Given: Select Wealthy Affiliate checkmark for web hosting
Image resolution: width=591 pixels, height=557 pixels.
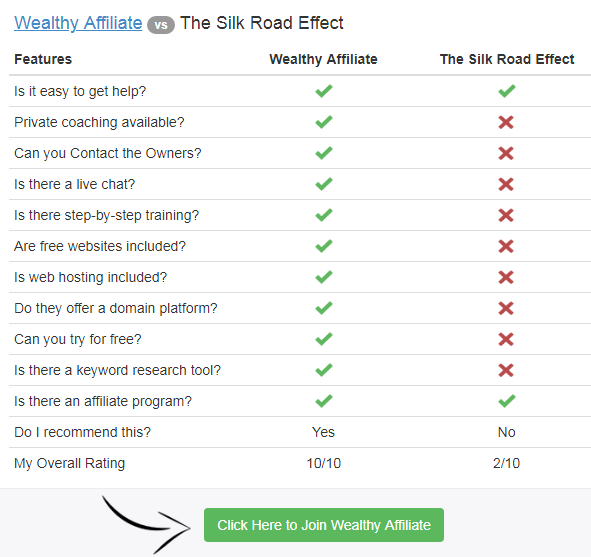Looking at the screenshot, I should [324, 277].
